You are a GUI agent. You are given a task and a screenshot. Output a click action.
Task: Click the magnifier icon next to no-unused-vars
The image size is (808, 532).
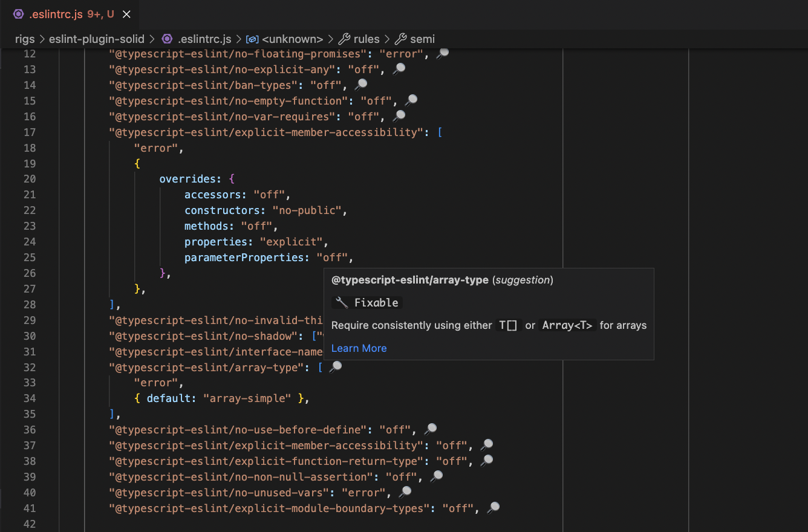[x=405, y=491]
